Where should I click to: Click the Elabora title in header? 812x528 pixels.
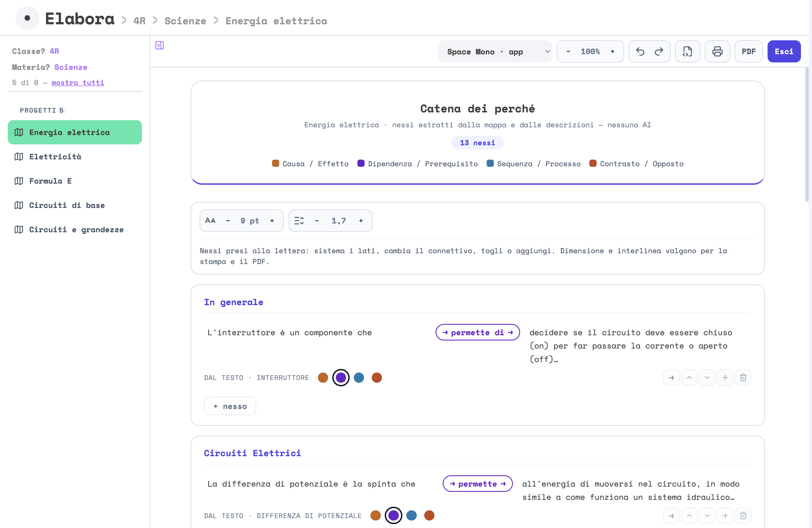[80, 19]
